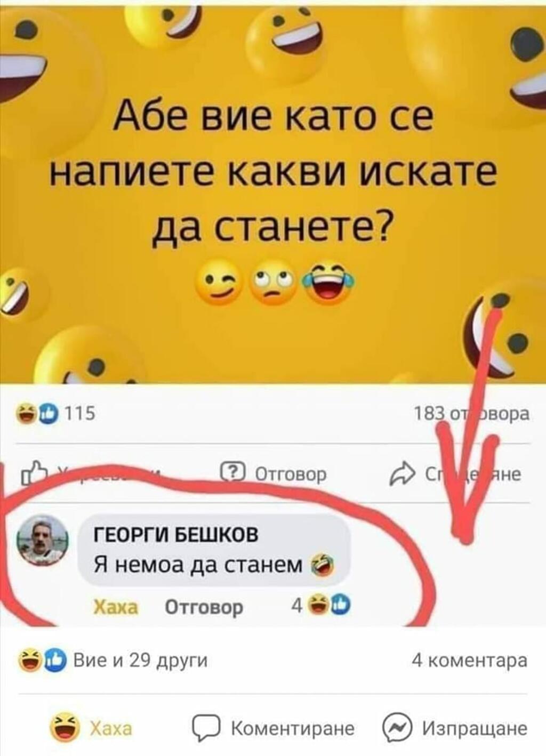The height and width of the screenshot is (756, 546).
Task: Click the ГЕОРГИ БЕШКОВ commenter name
Action: (x=176, y=534)
